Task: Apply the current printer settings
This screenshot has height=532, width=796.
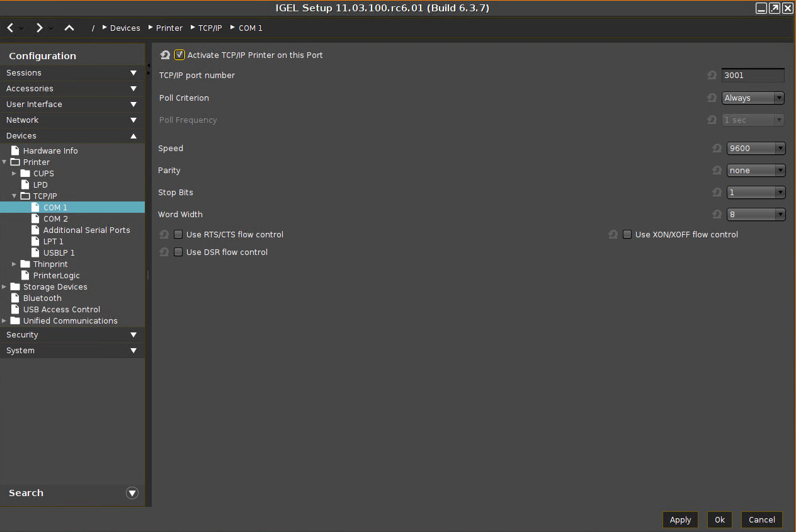Action: point(680,519)
